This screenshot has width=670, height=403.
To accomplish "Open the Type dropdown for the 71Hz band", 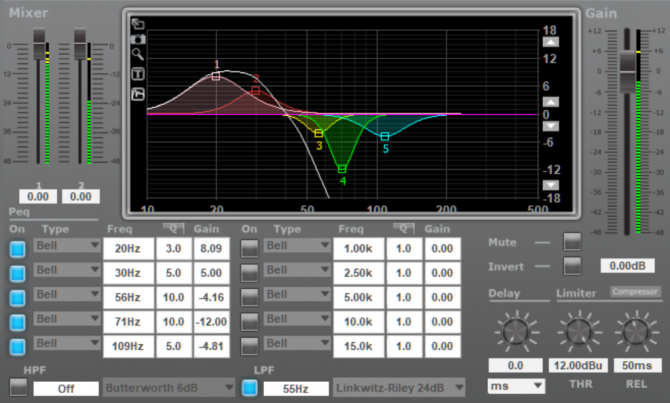I will click(68, 321).
